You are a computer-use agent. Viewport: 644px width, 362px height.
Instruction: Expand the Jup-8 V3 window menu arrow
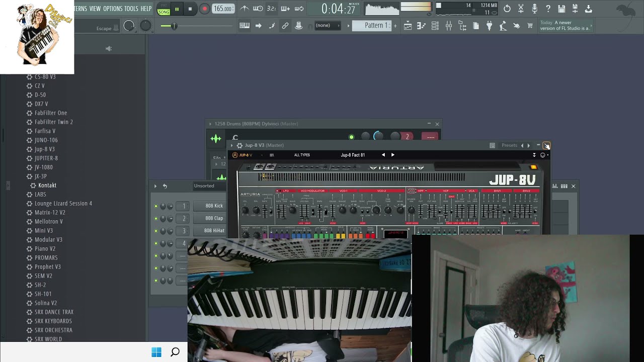pyautogui.click(x=231, y=145)
